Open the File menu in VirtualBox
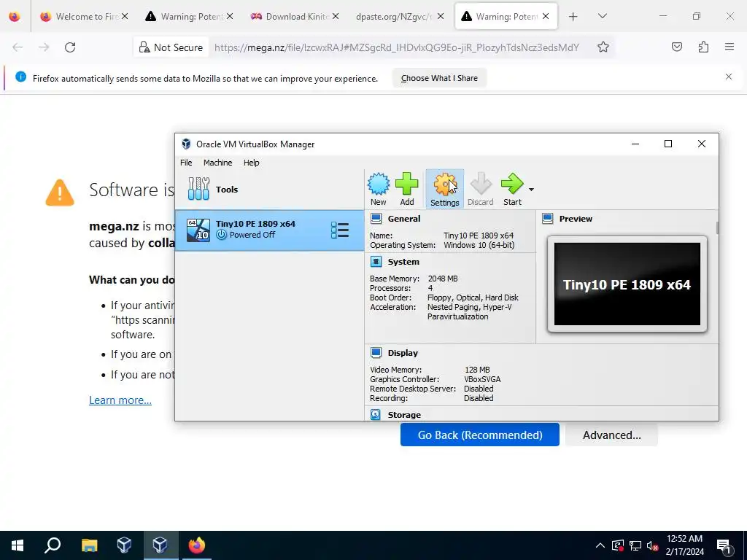Image resolution: width=747 pixels, height=560 pixels. 186,163
